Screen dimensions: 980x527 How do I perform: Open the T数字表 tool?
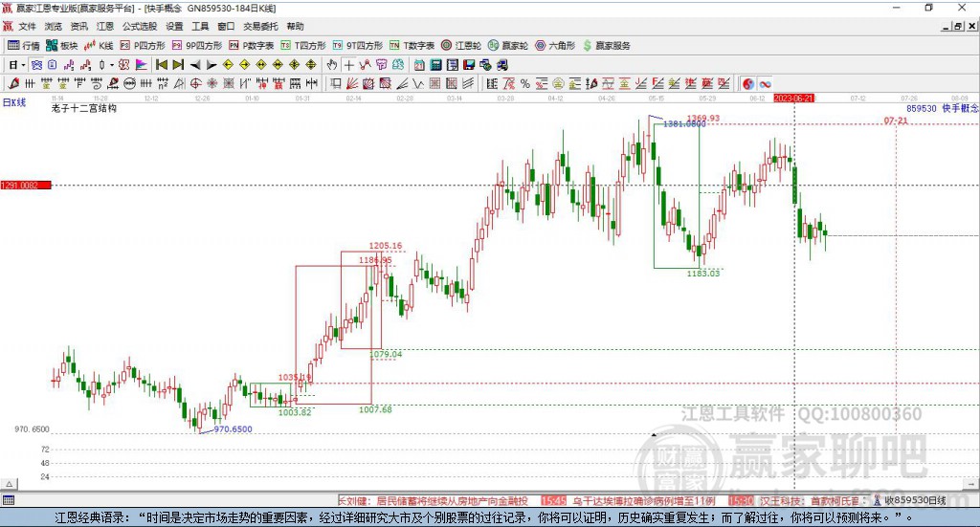[412, 46]
